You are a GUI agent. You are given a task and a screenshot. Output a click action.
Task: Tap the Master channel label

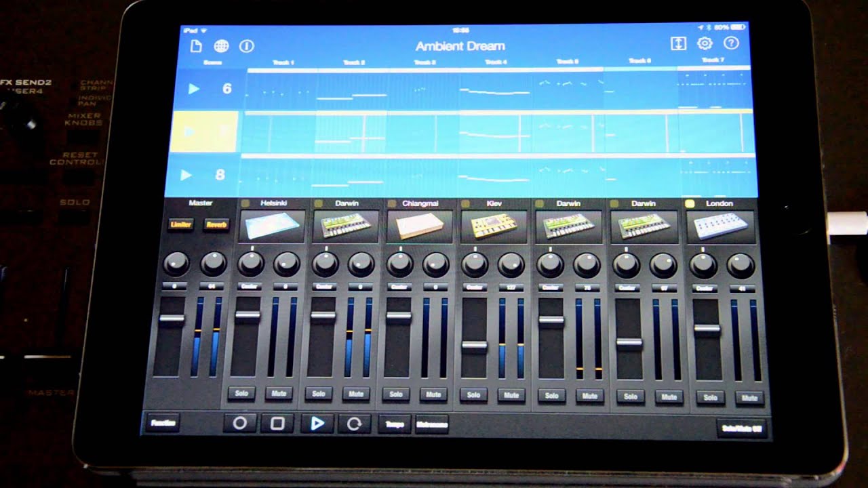point(200,203)
